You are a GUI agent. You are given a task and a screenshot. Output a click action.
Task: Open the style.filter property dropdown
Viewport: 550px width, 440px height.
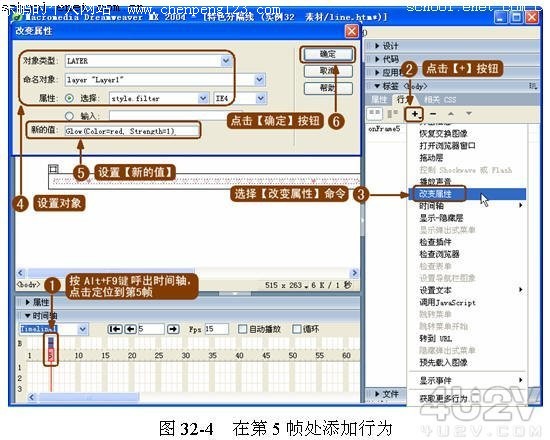203,99
